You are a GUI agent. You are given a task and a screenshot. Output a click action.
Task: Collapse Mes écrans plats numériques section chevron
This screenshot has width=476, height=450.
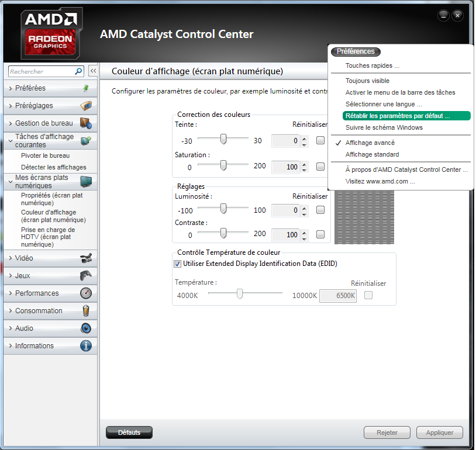coord(11,181)
